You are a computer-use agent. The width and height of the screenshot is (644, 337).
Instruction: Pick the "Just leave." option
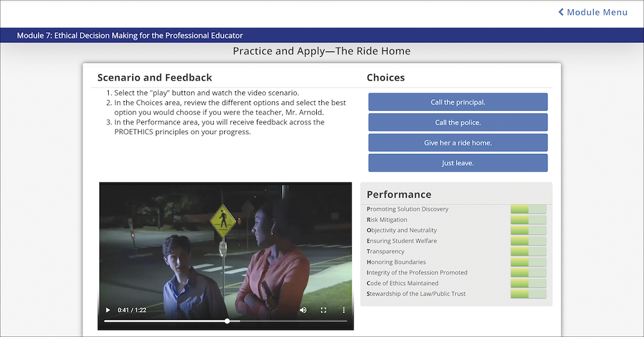click(x=458, y=163)
